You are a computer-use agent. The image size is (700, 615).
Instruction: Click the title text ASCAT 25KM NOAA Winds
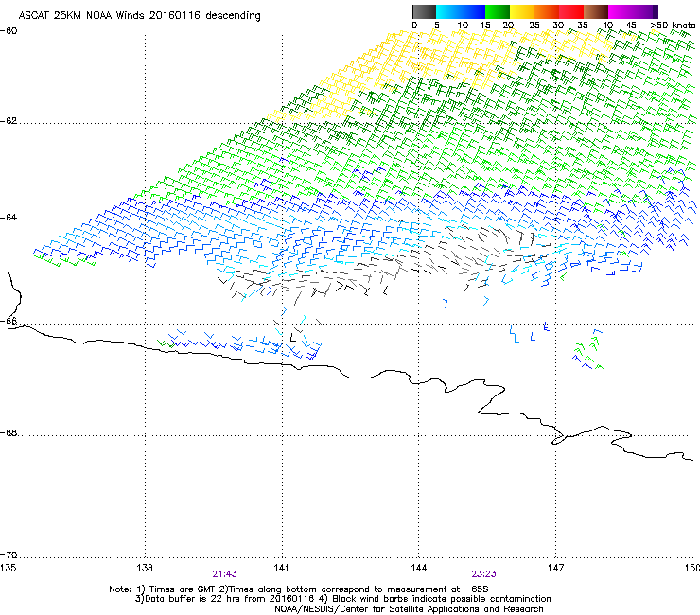[81, 15]
